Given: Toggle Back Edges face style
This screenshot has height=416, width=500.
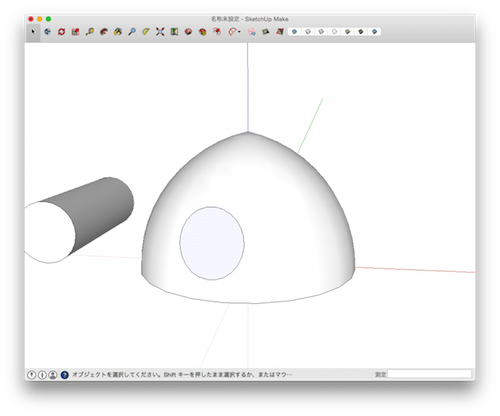Looking at the screenshot, I should coord(308,32).
